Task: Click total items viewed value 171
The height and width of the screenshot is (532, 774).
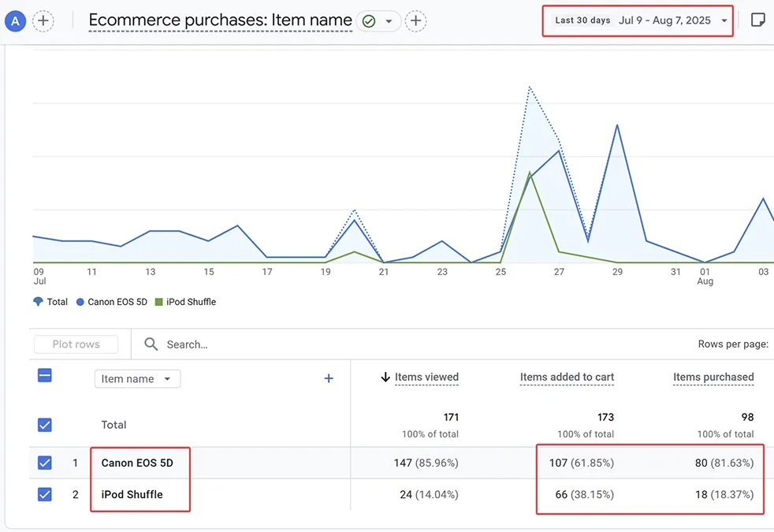Action: pos(451,417)
